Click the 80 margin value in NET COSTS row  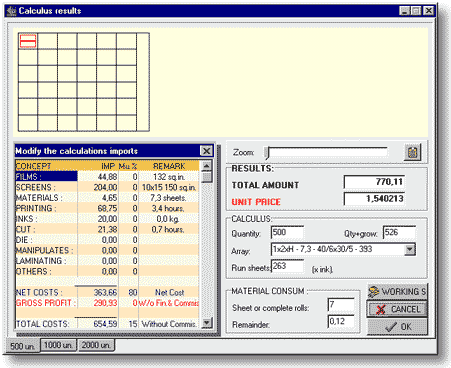pos(133,293)
